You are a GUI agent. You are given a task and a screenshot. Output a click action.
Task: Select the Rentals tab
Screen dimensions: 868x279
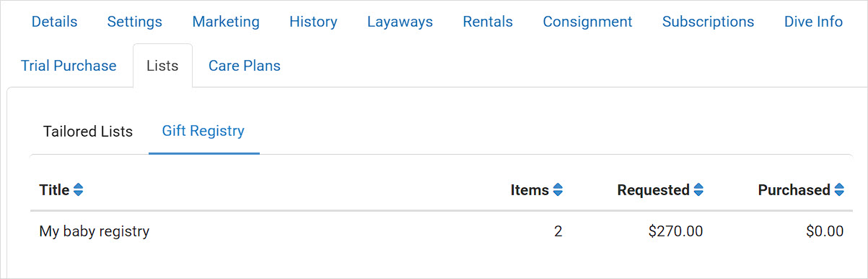[488, 22]
